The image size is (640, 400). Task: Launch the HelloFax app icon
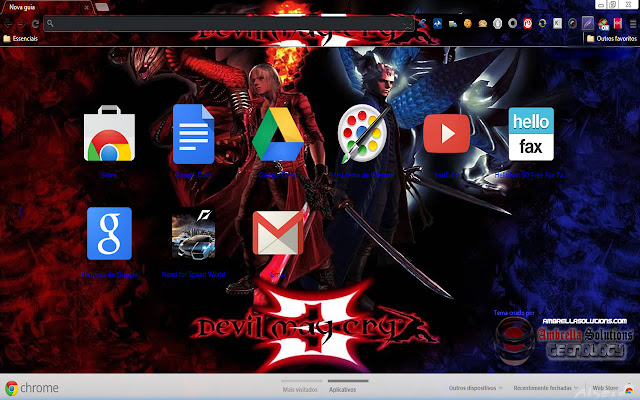(531, 134)
